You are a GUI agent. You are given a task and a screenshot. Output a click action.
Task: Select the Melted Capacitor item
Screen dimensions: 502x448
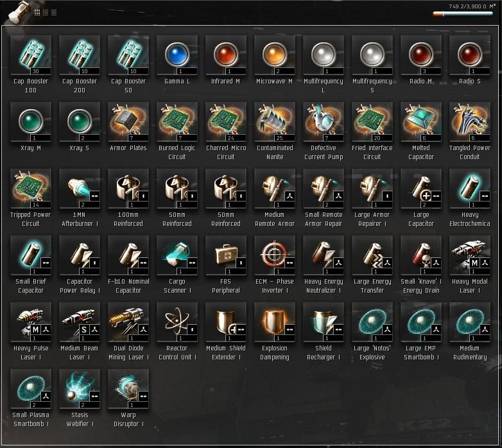coord(421,122)
